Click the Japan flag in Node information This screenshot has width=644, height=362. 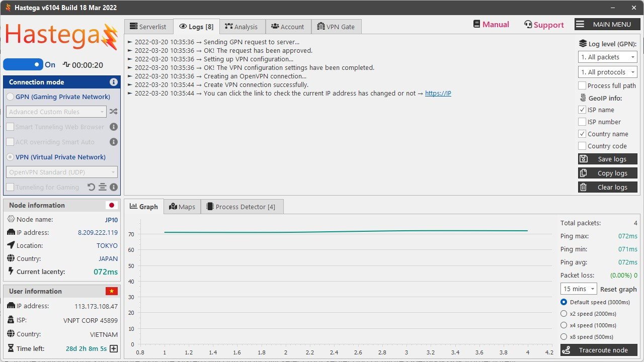pyautogui.click(x=111, y=205)
